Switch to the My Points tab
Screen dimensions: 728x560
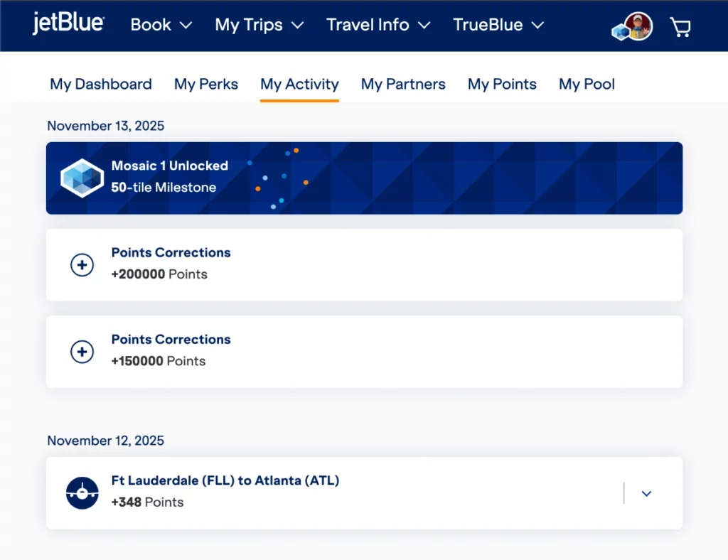coord(502,84)
